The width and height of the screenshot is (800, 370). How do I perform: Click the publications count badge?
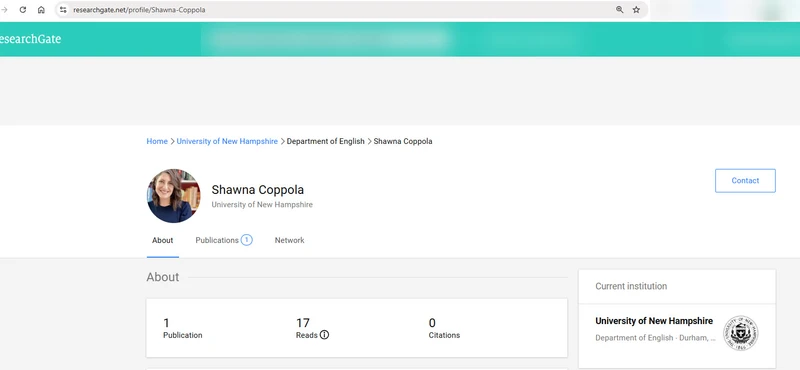point(247,240)
